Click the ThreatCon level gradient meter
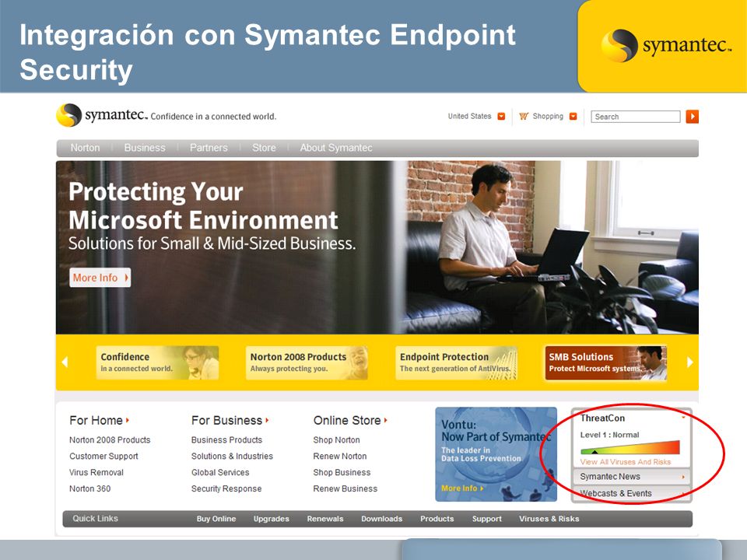This screenshot has width=747, height=560. point(630,448)
